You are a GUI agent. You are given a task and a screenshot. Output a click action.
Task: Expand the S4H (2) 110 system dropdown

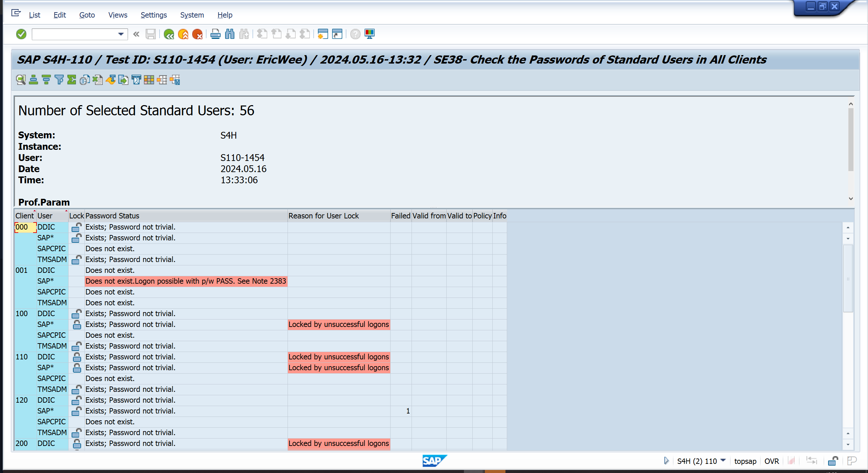tap(723, 460)
